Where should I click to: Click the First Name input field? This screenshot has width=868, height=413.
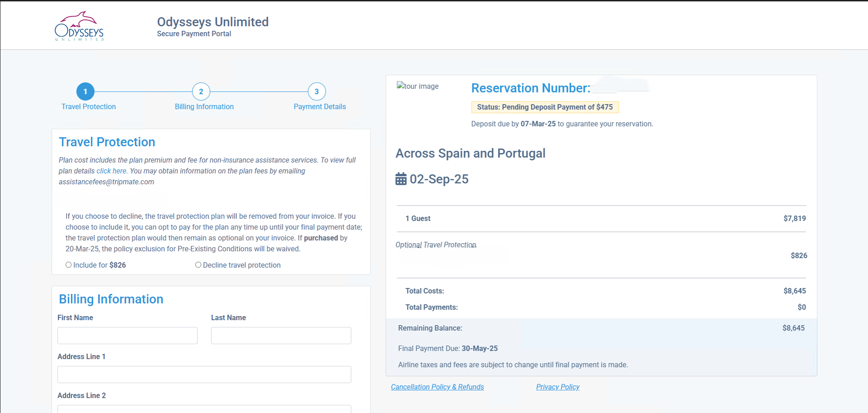pos(128,336)
